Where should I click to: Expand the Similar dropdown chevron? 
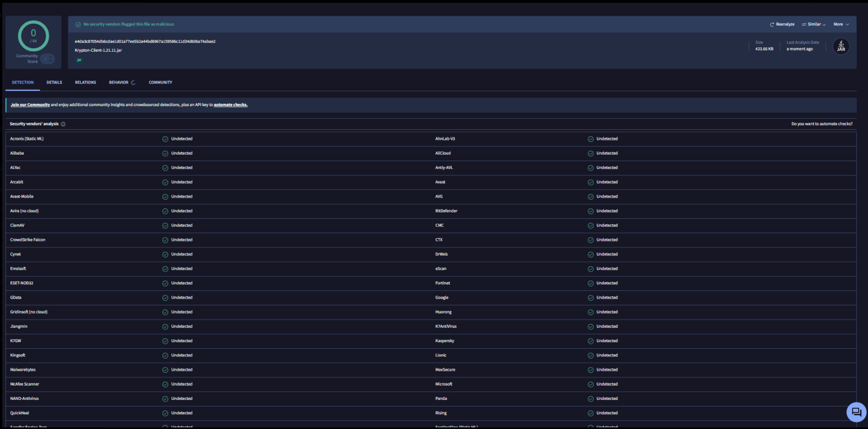click(x=824, y=24)
